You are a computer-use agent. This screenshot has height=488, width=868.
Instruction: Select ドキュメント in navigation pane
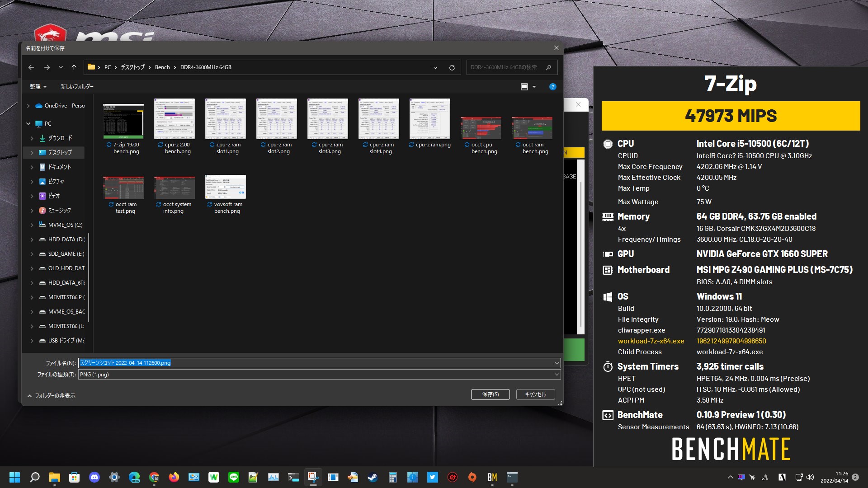point(60,167)
